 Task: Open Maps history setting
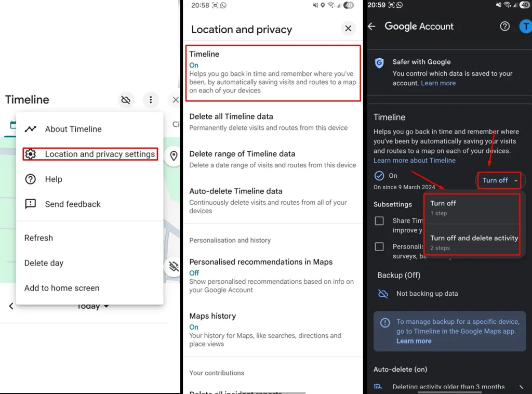(273, 330)
